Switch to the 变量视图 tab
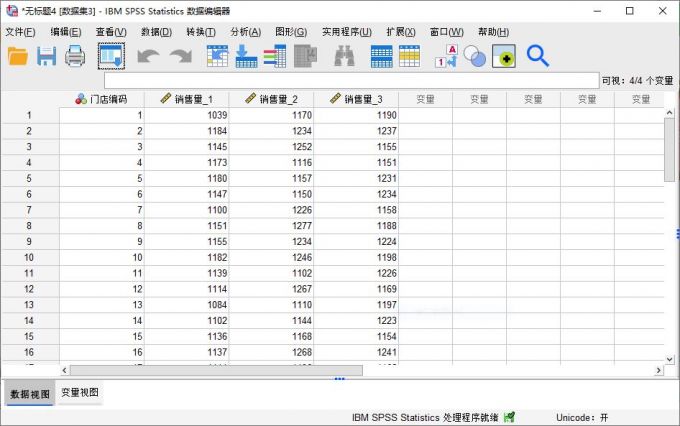 coord(80,393)
